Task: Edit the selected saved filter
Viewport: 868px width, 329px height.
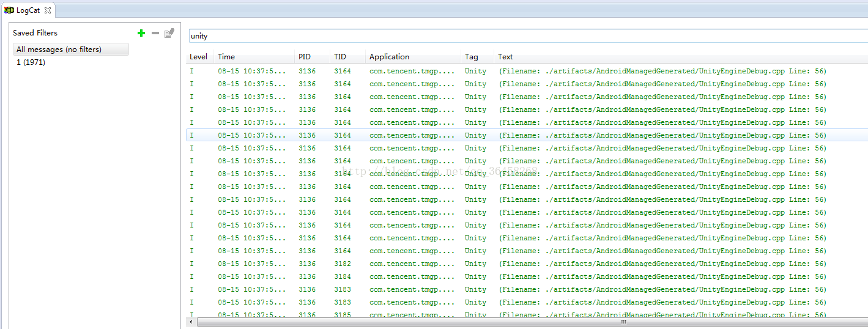Action: [169, 33]
